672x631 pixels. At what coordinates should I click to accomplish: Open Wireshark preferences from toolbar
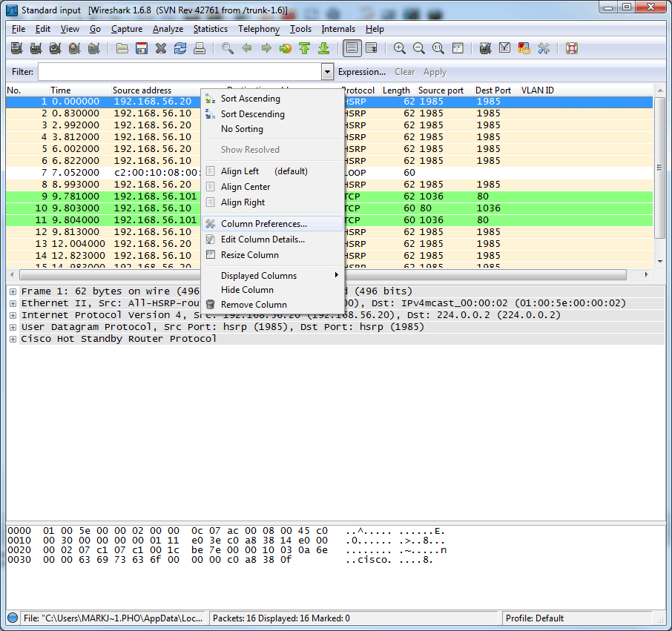(544, 48)
